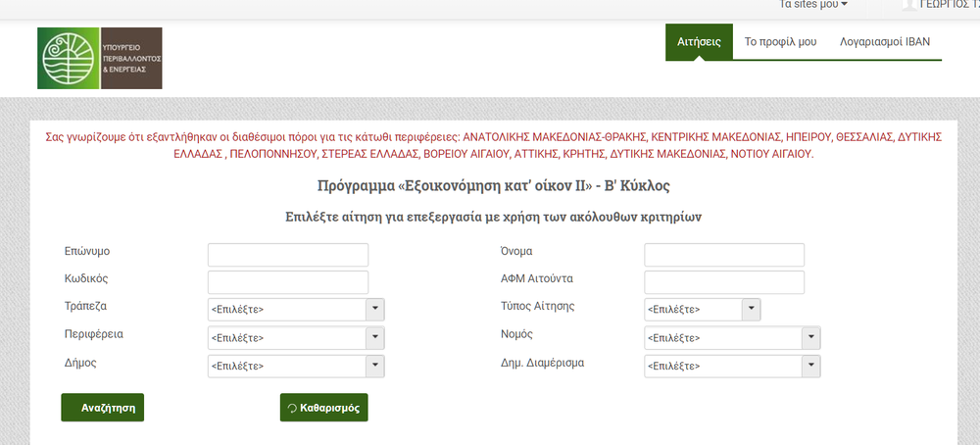
Task: Expand the Δημ. Διαμέρισμα dropdown
Action: 732,366
